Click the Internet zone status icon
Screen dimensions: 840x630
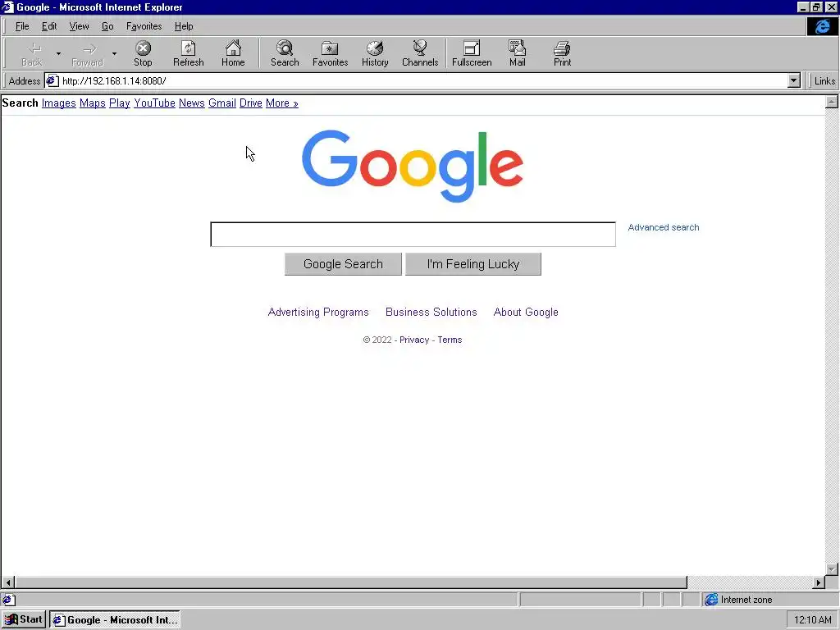[711, 600]
